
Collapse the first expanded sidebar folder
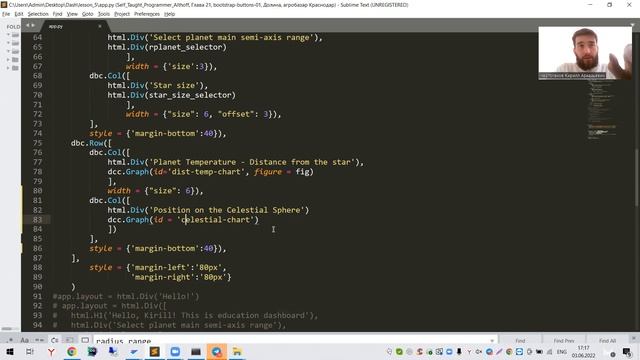(x=8, y=35)
